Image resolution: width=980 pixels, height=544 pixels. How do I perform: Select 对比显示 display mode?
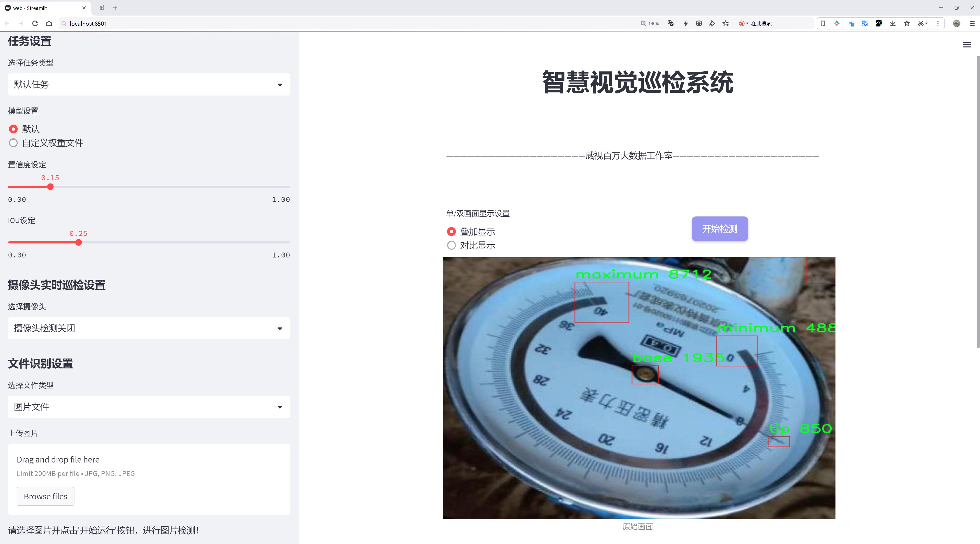451,245
